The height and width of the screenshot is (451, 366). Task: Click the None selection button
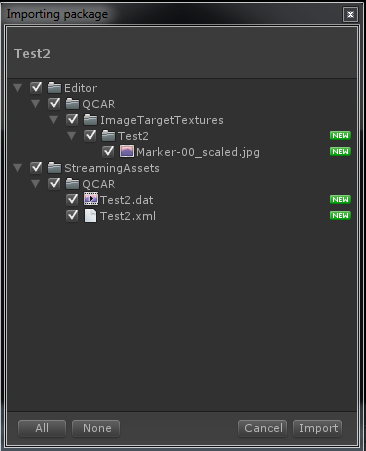pos(96,428)
